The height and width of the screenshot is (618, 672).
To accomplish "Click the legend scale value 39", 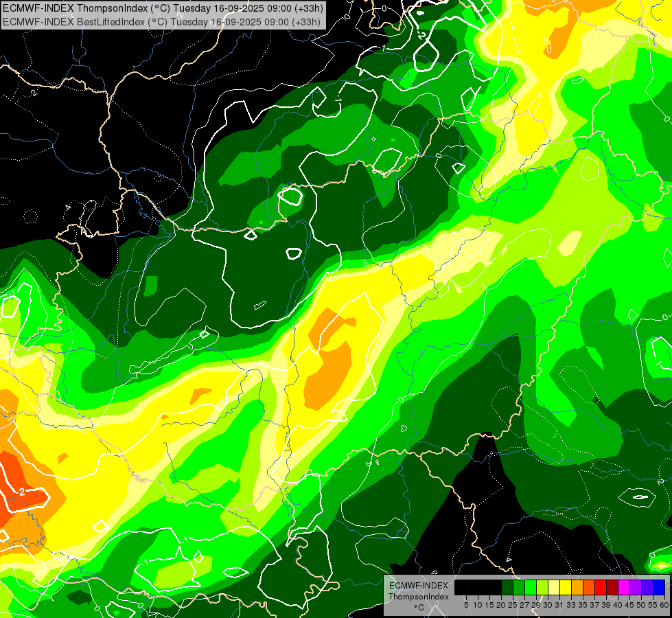I will (606, 605).
